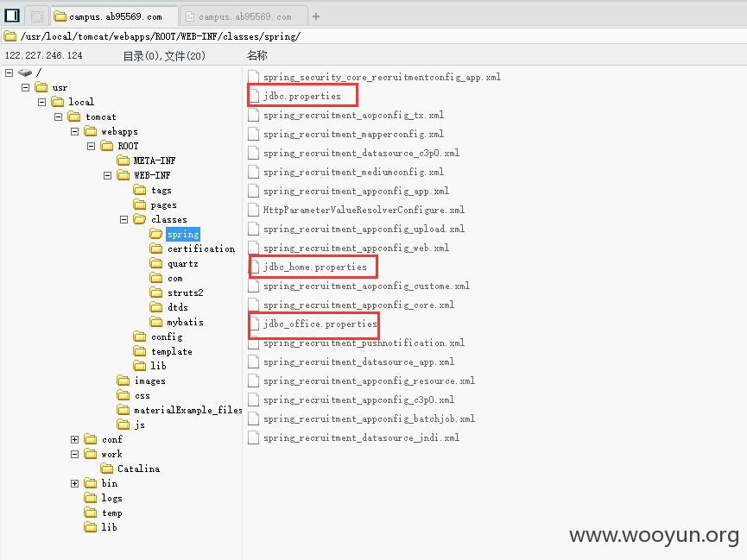The height and width of the screenshot is (560, 747).
Task: Click the path address field
Action: pyautogui.click(x=373, y=36)
